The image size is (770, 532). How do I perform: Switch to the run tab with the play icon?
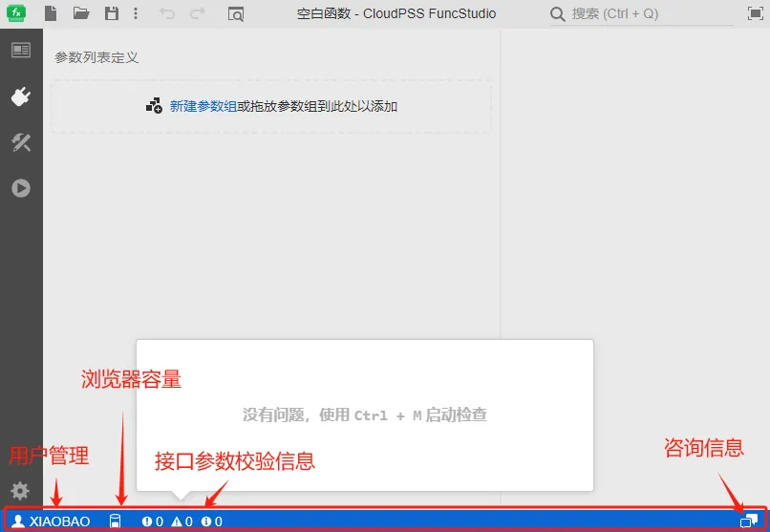pos(21,188)
